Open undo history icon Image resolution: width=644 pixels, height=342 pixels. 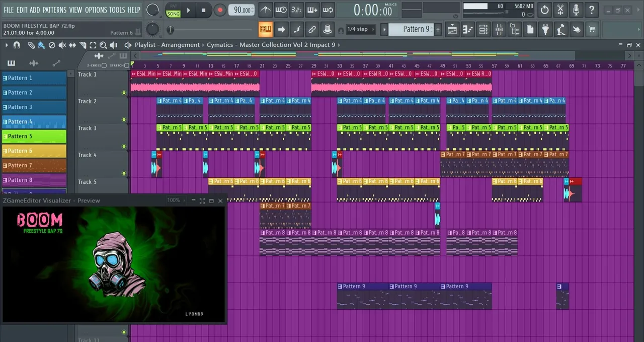(x=544, y=10)
